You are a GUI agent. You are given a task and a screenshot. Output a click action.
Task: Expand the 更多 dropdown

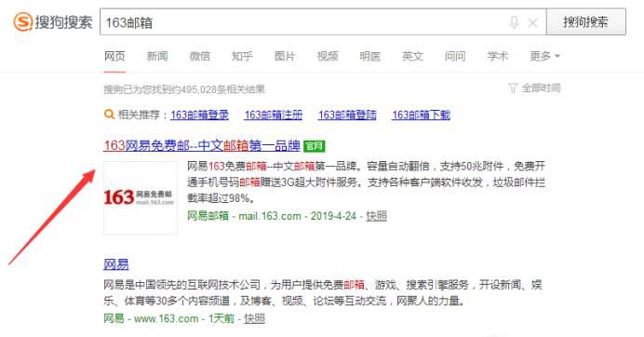(544, 56)
